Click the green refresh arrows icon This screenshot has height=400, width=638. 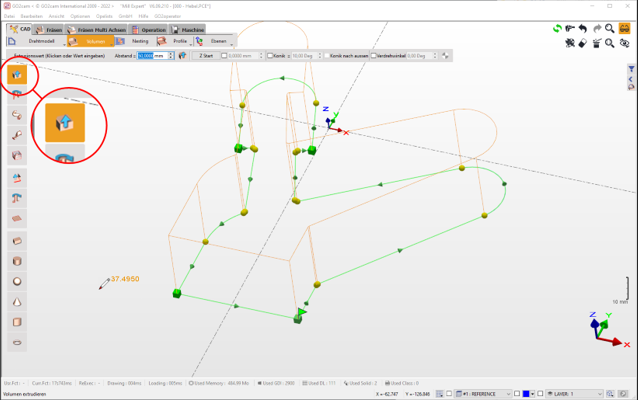pos(557,29)
